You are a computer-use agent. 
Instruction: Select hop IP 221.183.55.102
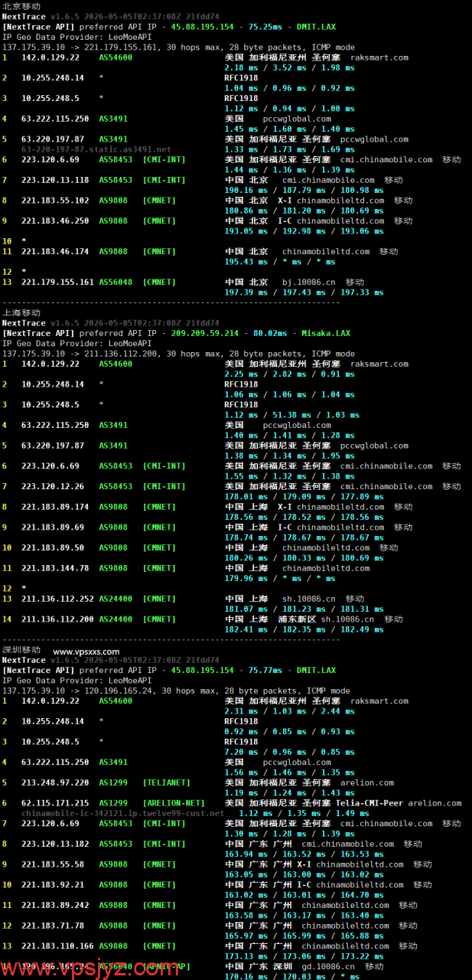(x=55, y=201)
